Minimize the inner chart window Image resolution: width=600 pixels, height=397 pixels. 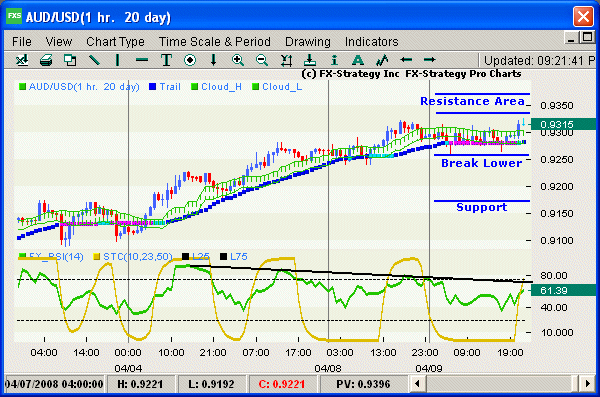click(x=571, y=38)
